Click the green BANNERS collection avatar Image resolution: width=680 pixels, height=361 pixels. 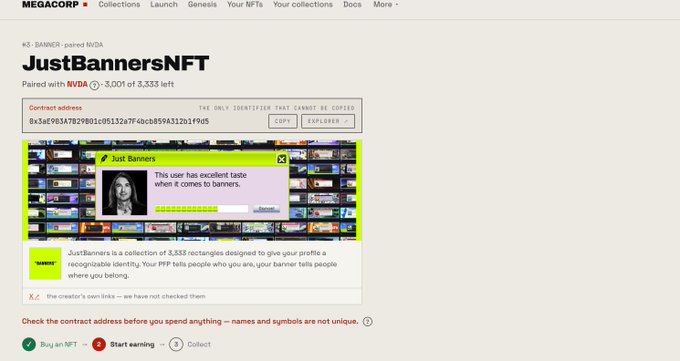point(45,264)
